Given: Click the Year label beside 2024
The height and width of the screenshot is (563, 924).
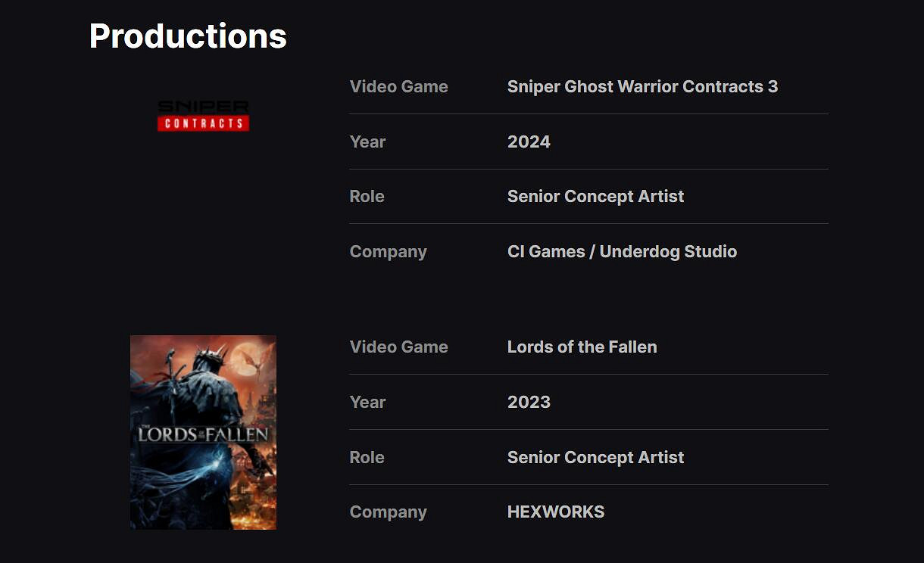Looking at the screenshot, I should [367, 142].
